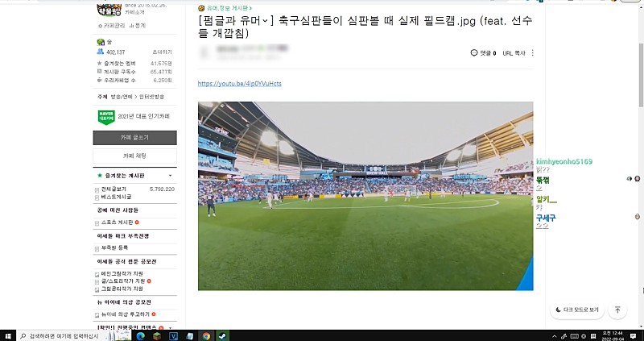Click the 카페 글쓰기 button
644x341 pixels.
(134, 138)
